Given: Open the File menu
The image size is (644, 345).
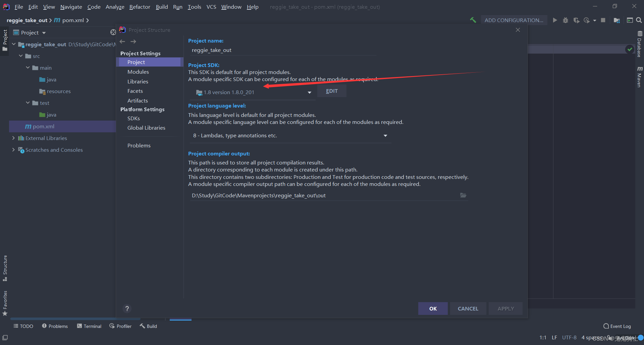Looking at the screenshot, I should pos(19,7).
